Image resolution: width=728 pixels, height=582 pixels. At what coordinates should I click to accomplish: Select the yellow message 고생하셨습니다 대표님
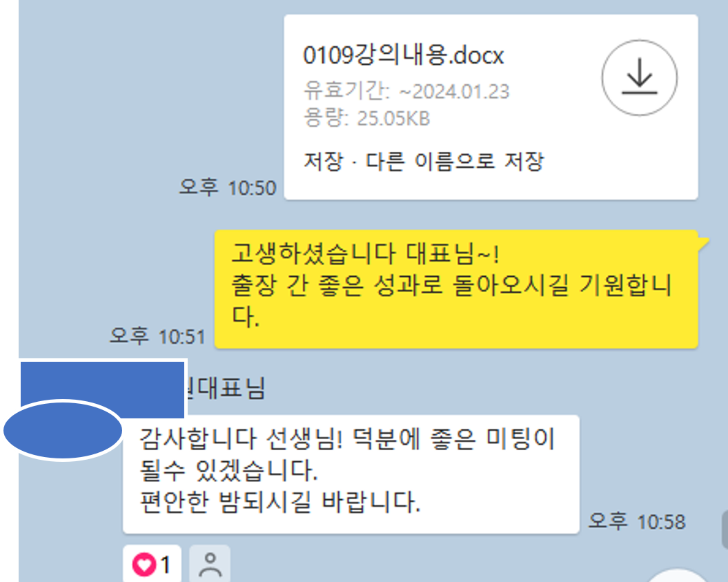click(x=456, y=289)
